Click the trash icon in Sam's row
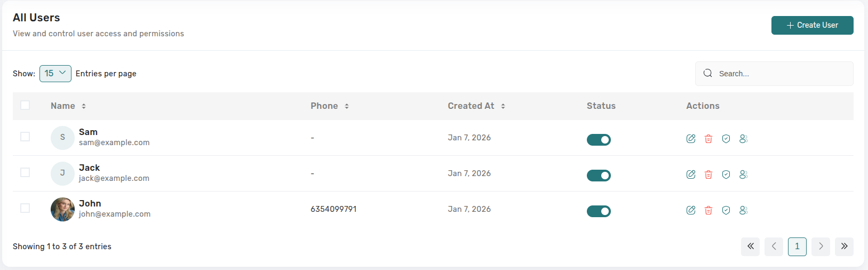Viewport: 868px width, 270px height. pyautogui.click(x=708, y=139)
